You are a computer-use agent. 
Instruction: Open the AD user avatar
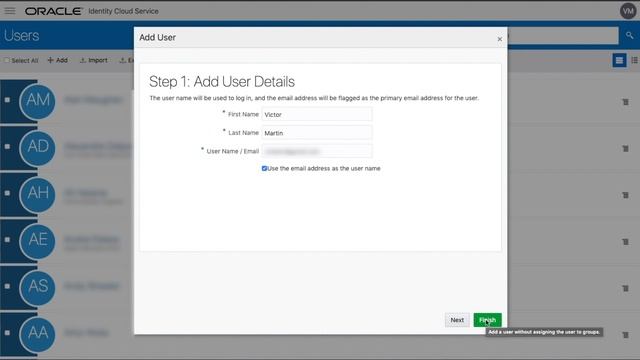coord(38,147)
